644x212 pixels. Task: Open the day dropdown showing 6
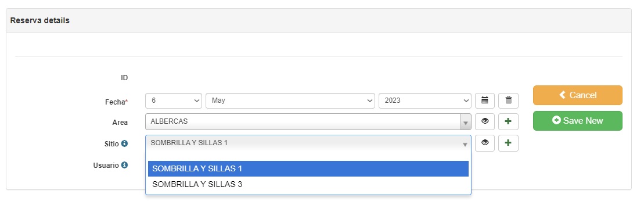coord(173,100)
